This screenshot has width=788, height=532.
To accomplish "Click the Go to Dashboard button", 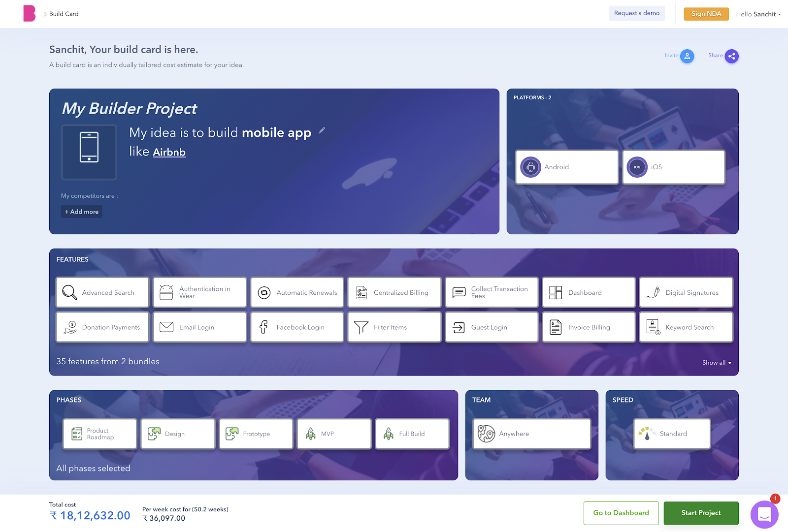I will (x=621, y=513).
